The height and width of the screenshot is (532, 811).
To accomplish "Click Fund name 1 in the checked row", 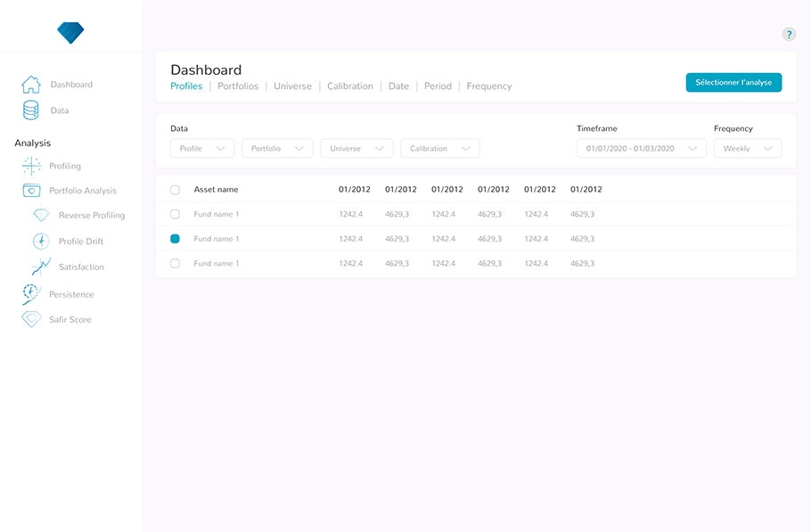I will click(x=217, y=239).
